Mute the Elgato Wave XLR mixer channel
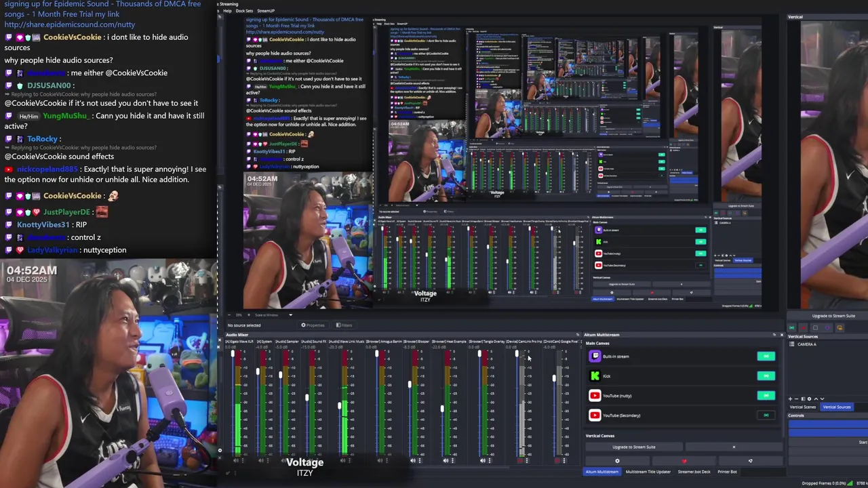Screen dimensions: 868x488 tap(236, 460)
